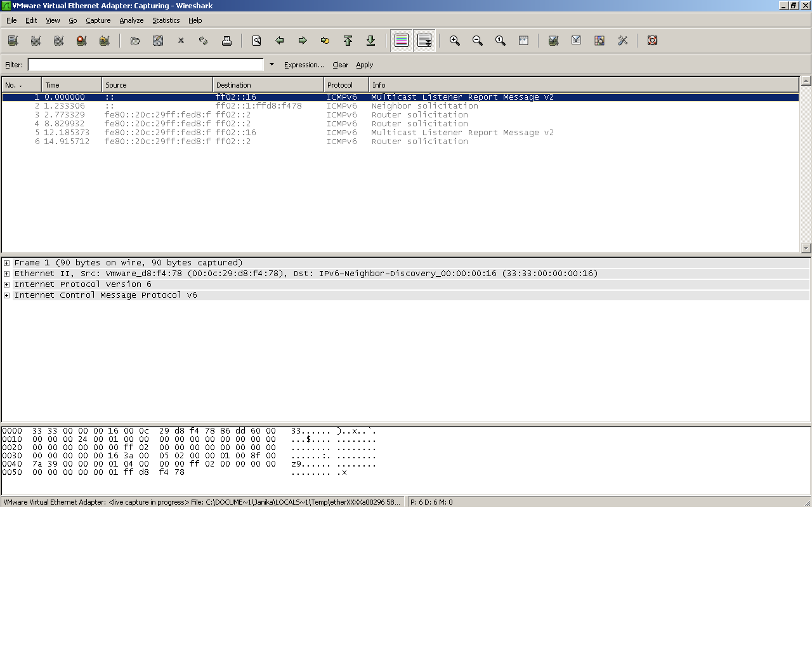Viewport: 812px width, 650px height.
Task: Jump to the last packet
Action: click(x=370, y=41)
